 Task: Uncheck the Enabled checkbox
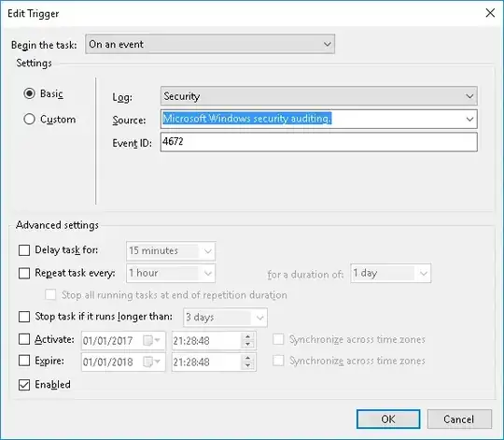pyautogui.click(x=24, y=384)
